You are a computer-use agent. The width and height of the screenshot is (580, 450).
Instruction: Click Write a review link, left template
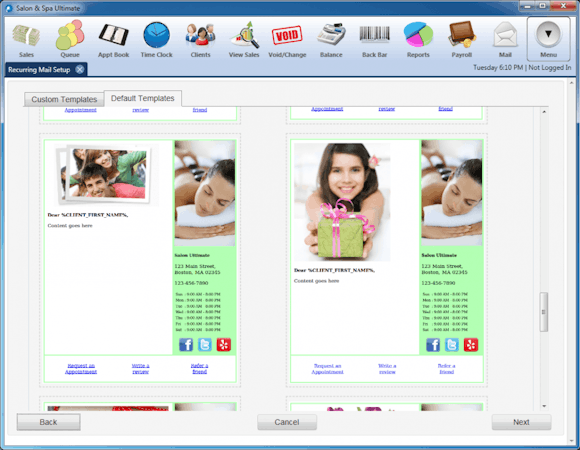(141, 369)
